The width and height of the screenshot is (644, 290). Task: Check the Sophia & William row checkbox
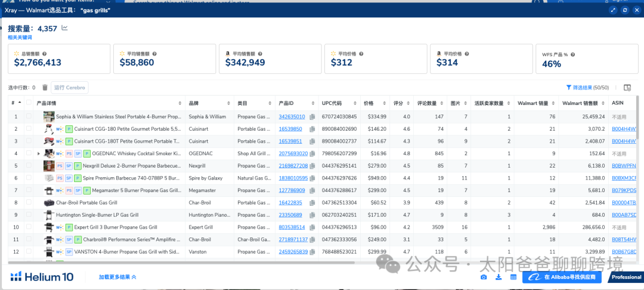[x=29, y=117]
